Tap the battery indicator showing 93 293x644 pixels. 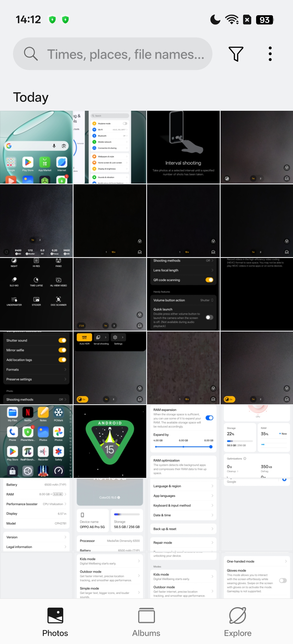(265, 20)
